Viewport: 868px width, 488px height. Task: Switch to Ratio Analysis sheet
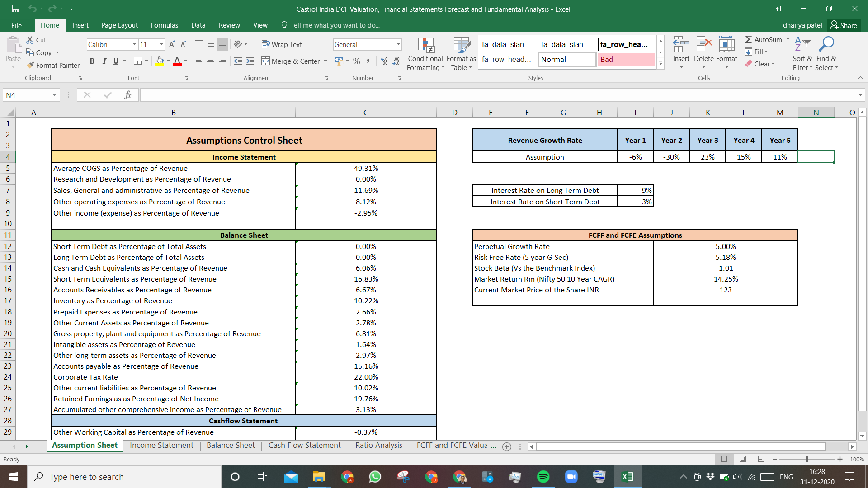point(379,446)
